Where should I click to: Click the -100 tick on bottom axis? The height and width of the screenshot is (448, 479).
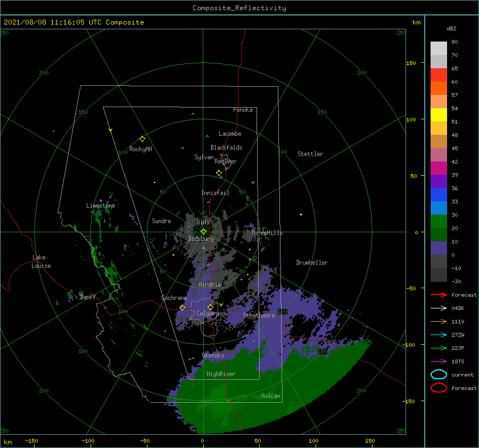click(88, 441)
